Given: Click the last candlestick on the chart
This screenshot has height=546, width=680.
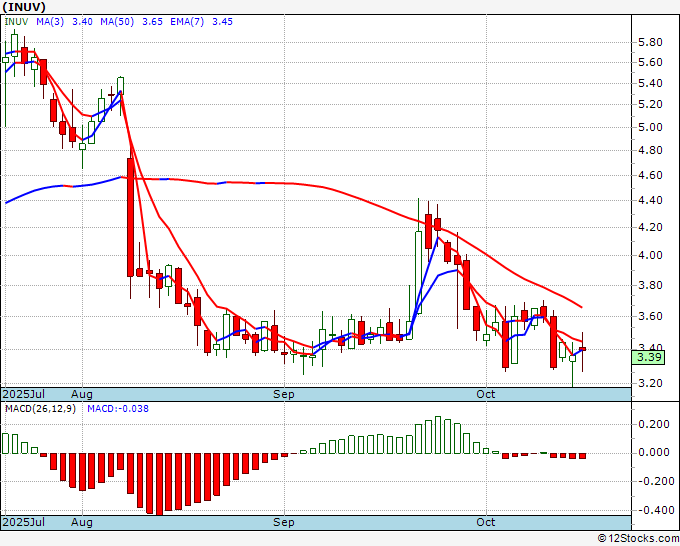Looking at the screenshot, I should pos(582,349).
